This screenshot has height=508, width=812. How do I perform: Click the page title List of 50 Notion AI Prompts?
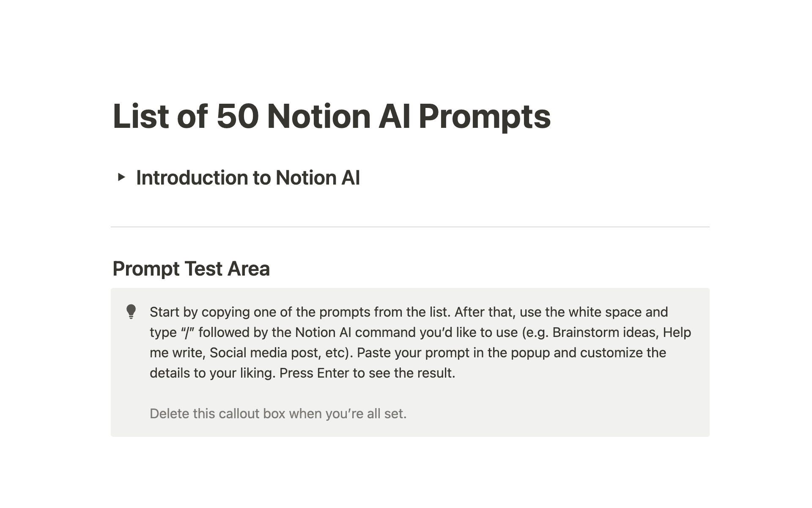pos(331,116)
